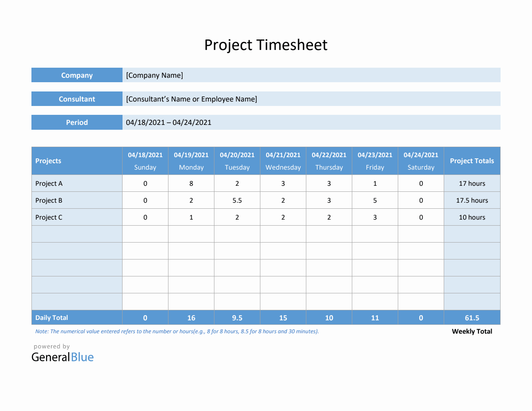Viewport: 532px width, 411px height.
Task: Click the Consultant header label
Action: click(77, 99)
